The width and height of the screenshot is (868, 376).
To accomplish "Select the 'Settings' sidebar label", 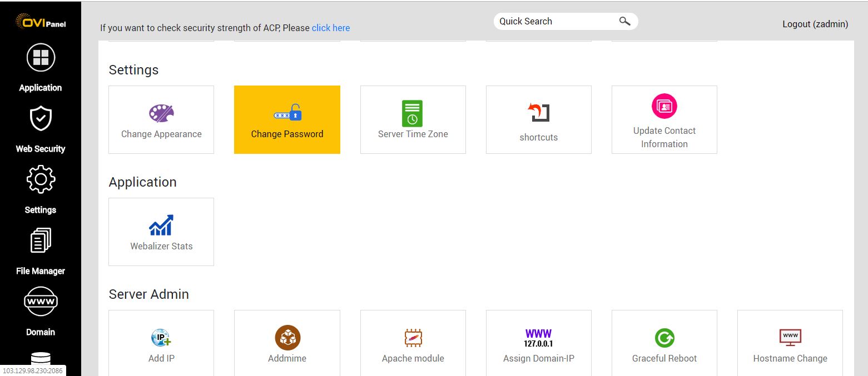I will [41, 210].
